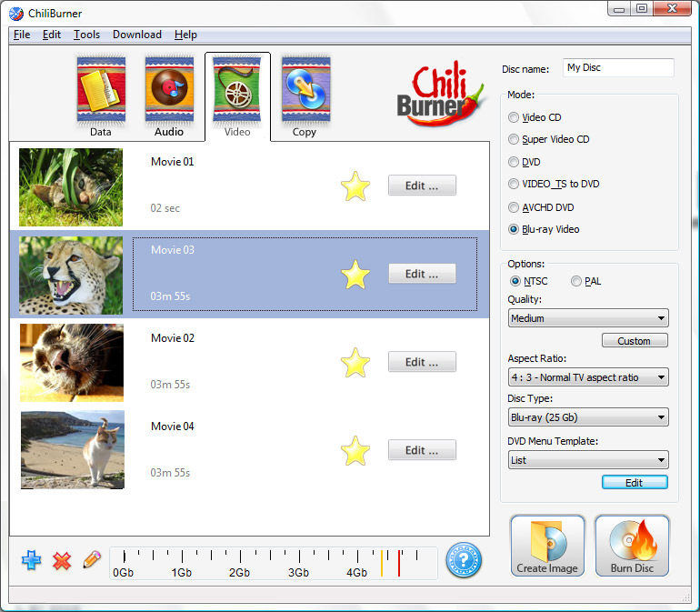Switch video standard to PAL
The height and width of the screenshot is (612, 700).
click(x=576, y=282)
